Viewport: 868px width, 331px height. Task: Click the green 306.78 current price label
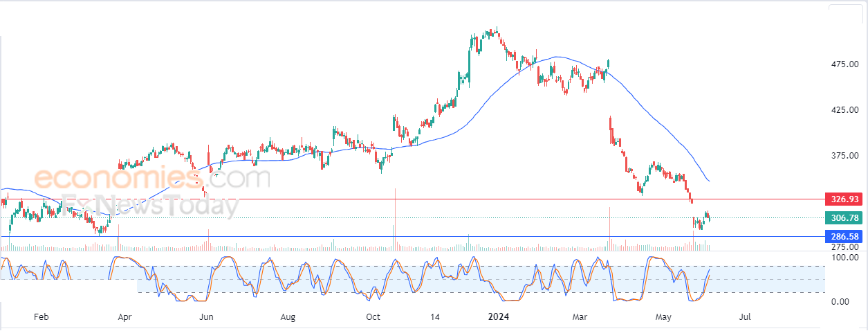844,218
